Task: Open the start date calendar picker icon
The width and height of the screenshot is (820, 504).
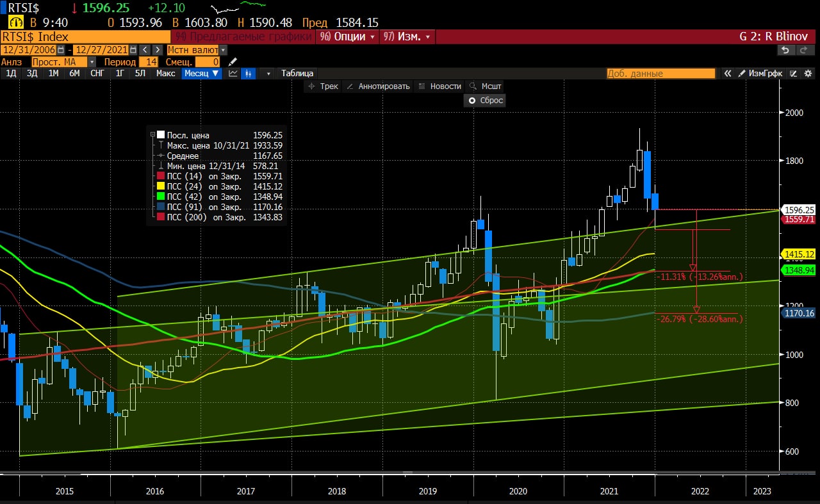Action: click(61, 49)
